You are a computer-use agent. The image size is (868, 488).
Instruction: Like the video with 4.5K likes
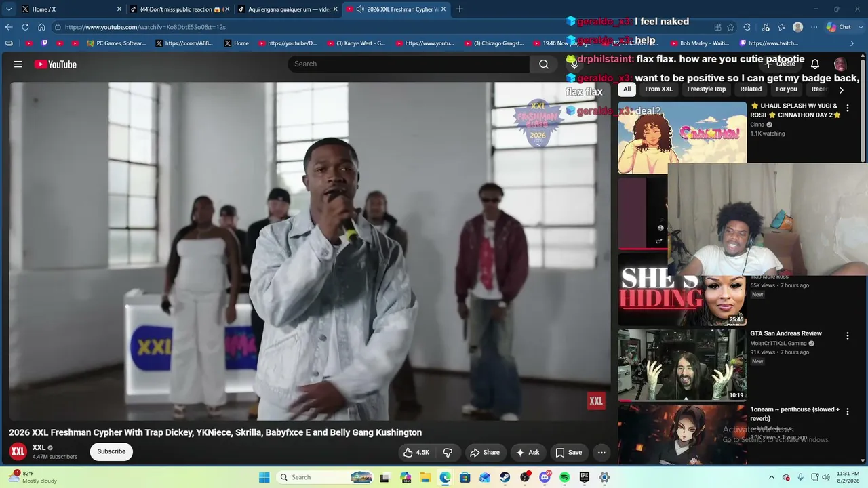coord(416,453)
